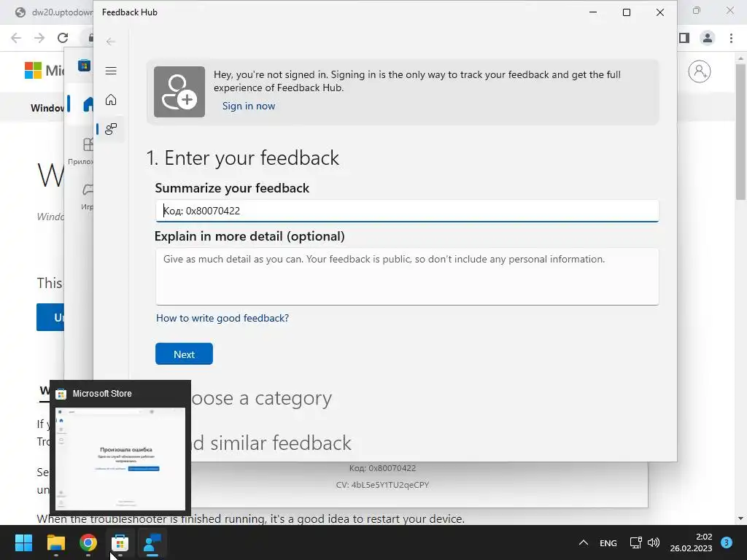Maximize the Feedback Hub window
Screen dimensions: 747x560
[x=627, y=12]
